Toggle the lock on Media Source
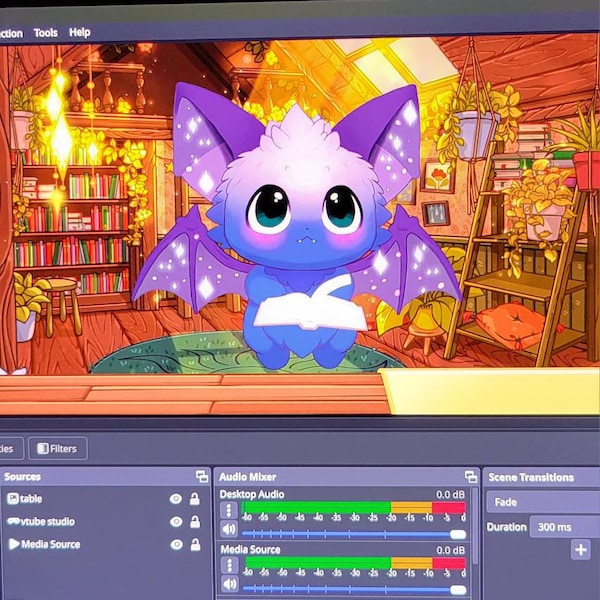 pyautogui.click(x=196, y=545)
